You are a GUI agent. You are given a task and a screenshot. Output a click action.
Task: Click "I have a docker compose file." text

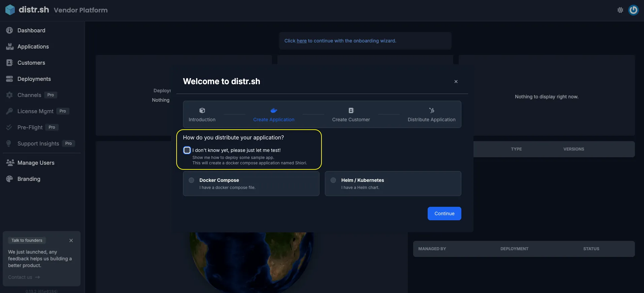click(227, 188)
